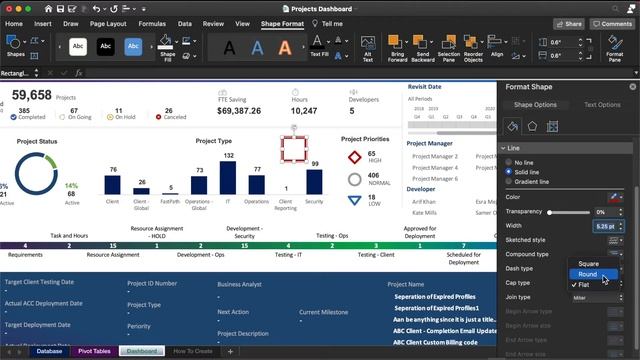640x360 pixels.
Task: Select Size & Properties icon in Format Shape
Action: [552, 127]
